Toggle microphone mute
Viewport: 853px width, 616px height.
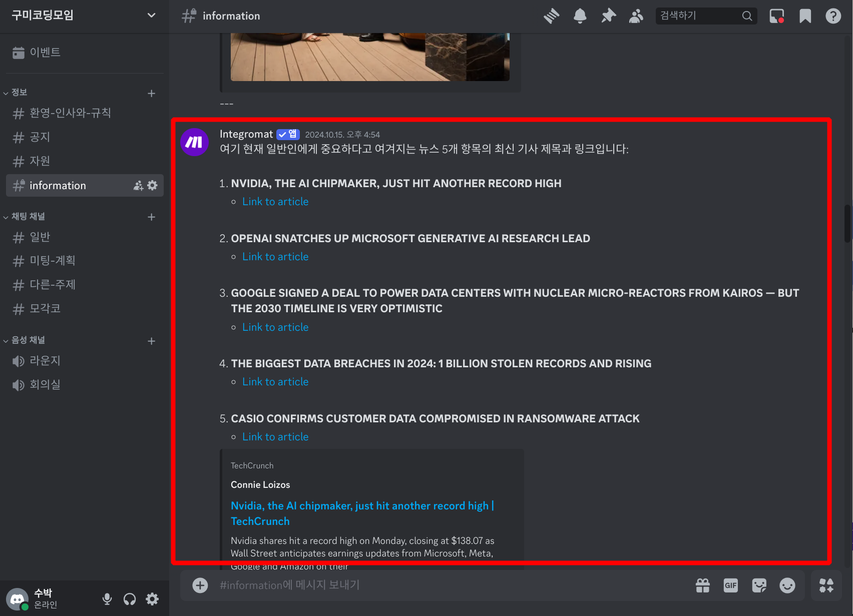pyautogui.click(x=107, y=599)
